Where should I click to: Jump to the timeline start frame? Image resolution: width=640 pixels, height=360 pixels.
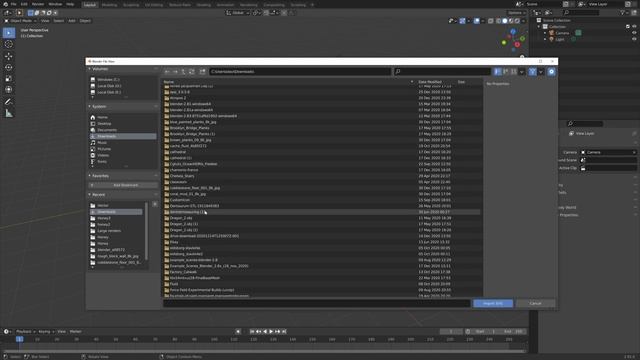click(x=252, y=331)
